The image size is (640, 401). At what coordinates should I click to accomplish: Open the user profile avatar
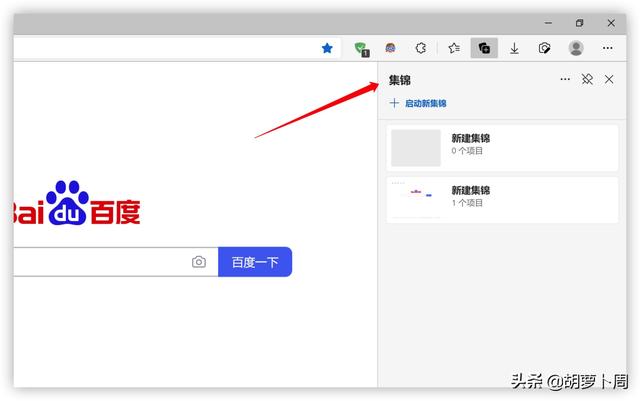[x=576, y=48]
